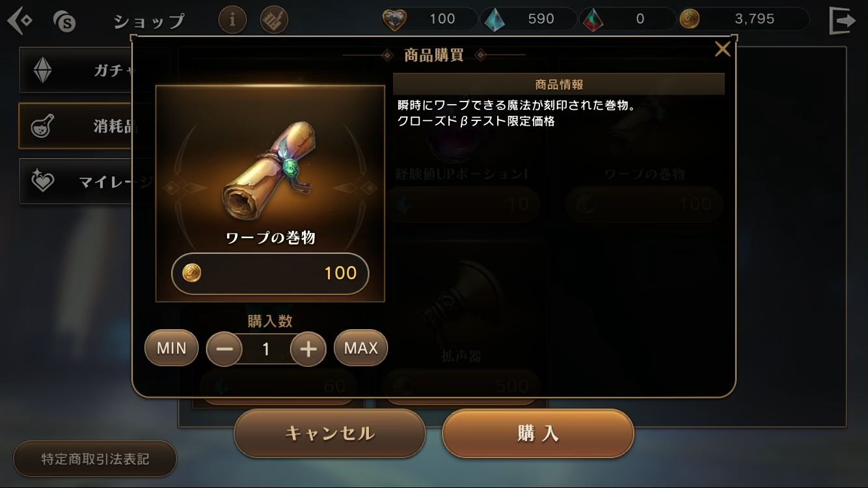Tap the heart gem currency icon
Image resolution: width=868 pixels, height=488 pixels.
(394, 20)
